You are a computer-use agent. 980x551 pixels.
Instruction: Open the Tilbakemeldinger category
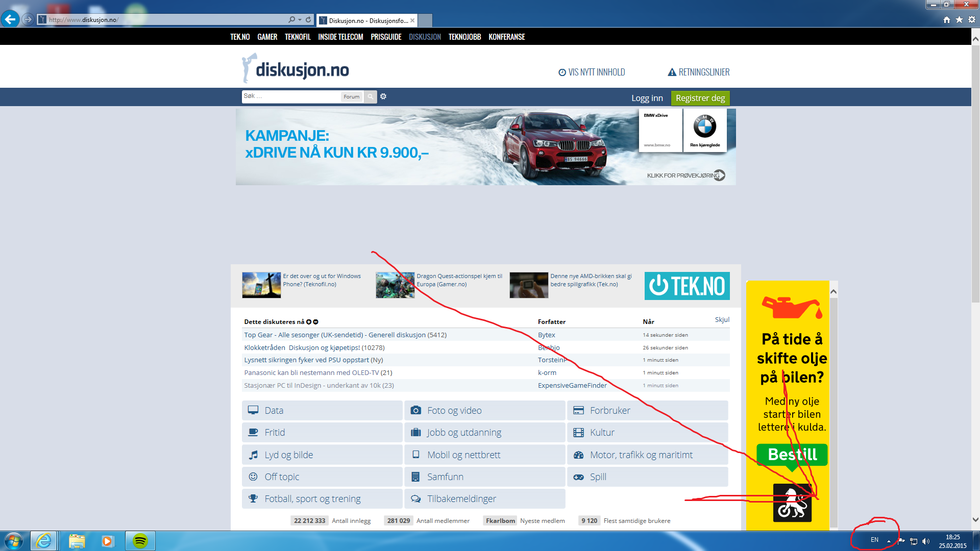click(x=485, y=498)
